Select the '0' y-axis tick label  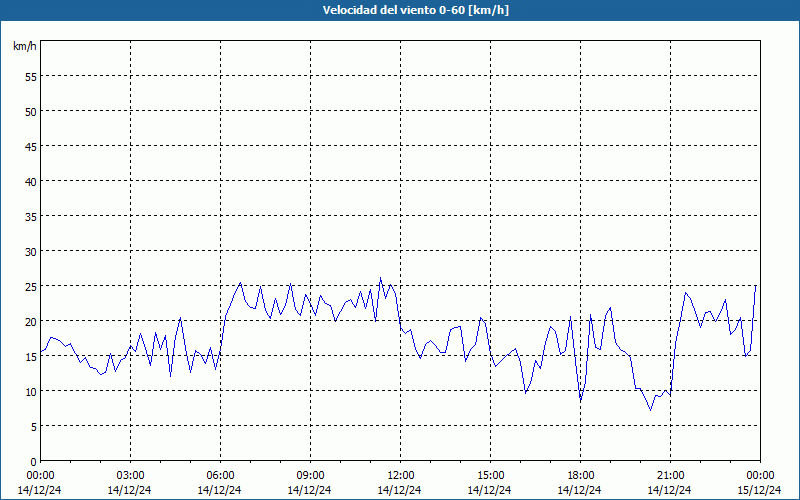[34, 462]
